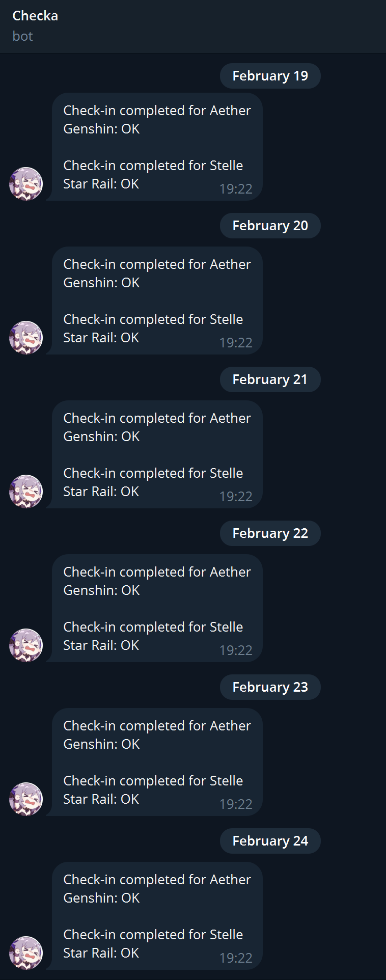Click the avatar beside the February 21 message
Screen dimensions: 386x980
click(26, 492)
